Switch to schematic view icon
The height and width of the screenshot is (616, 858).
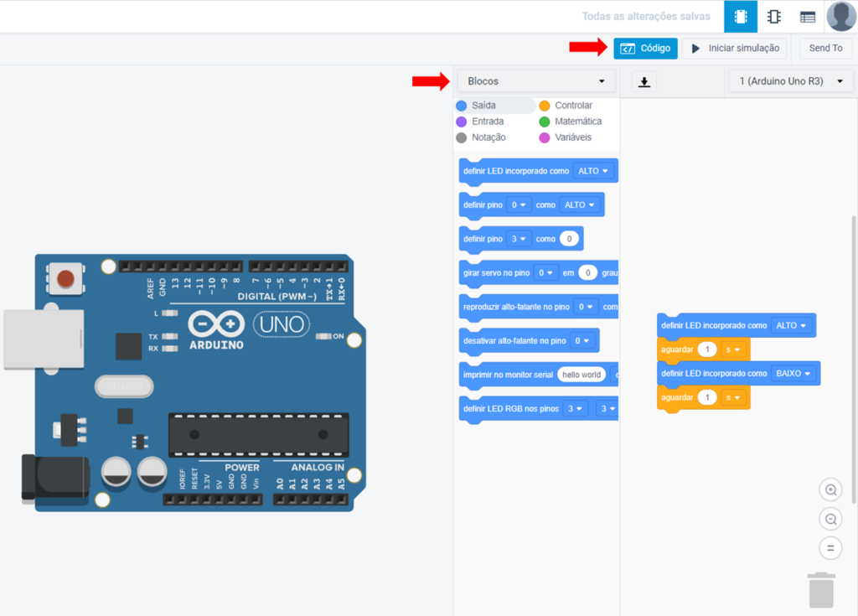coord(774,17)
